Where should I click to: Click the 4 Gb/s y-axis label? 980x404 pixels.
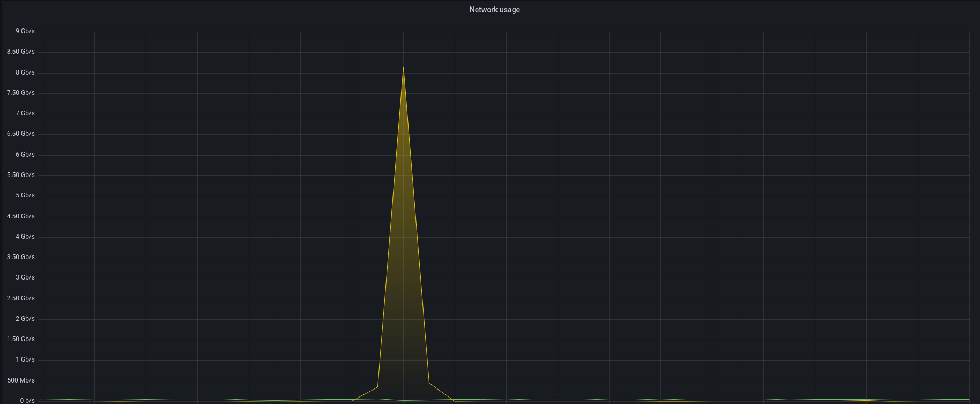(25, 237)
